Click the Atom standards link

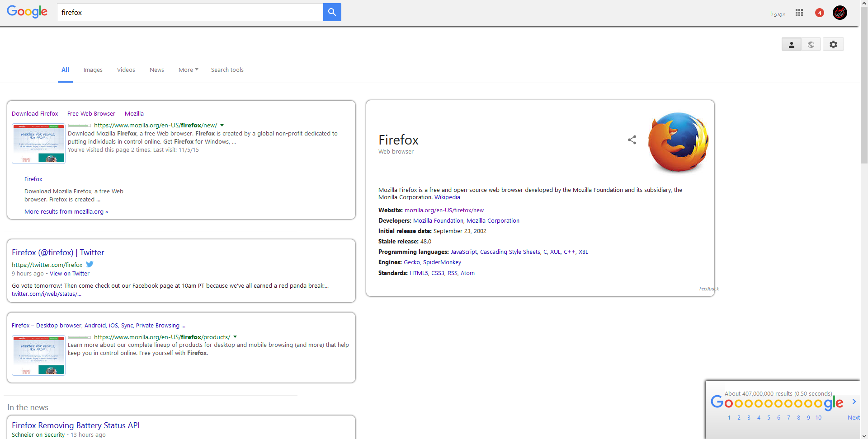pos(467,273)
